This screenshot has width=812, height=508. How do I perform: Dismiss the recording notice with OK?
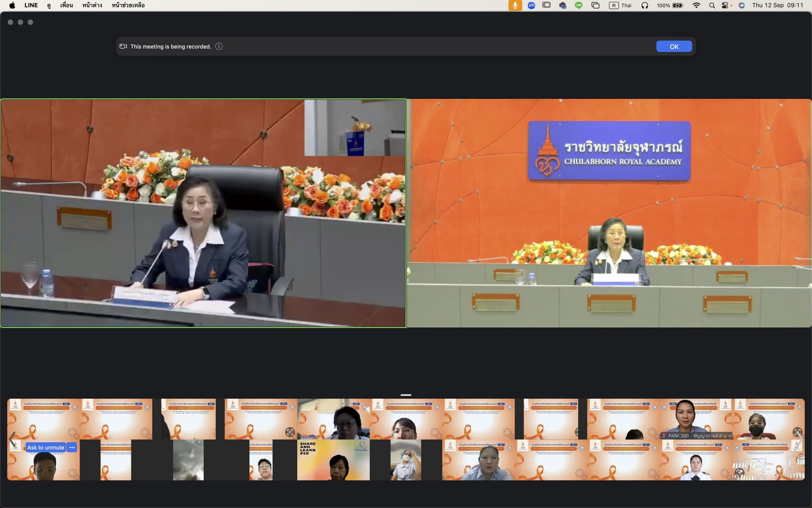pos(673,46)
